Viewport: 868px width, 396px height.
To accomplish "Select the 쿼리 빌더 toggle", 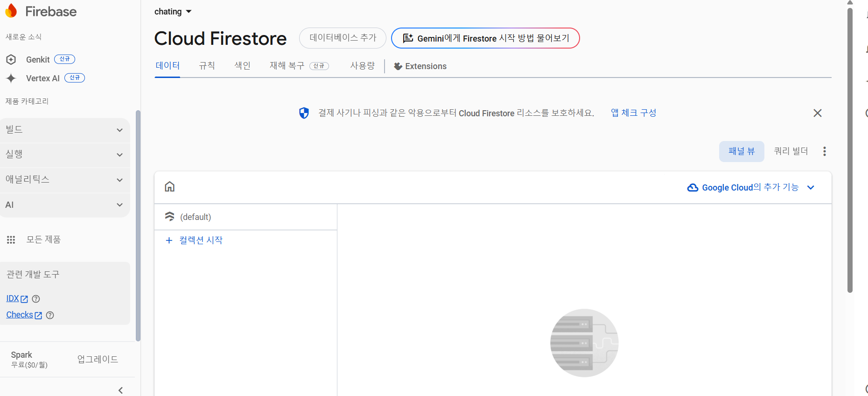I will (791, 151).
